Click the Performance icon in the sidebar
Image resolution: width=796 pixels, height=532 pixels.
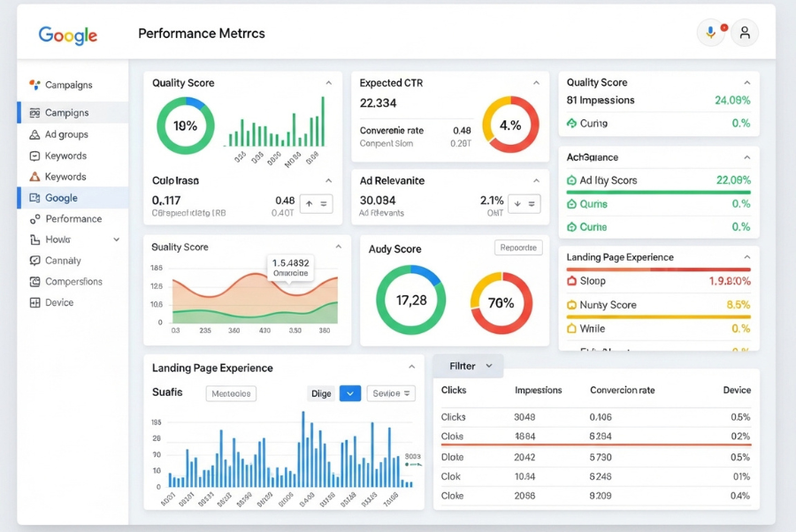(34, 219)
